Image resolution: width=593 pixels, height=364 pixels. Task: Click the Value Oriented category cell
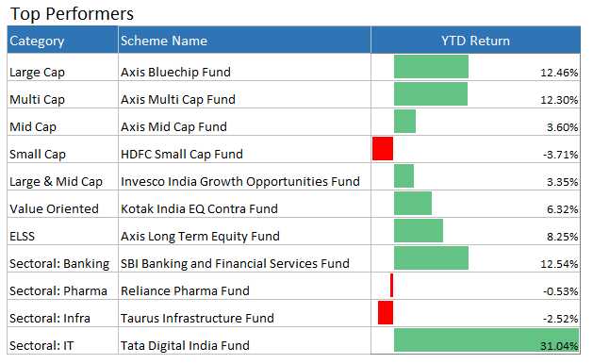click(x=63, y=204)
